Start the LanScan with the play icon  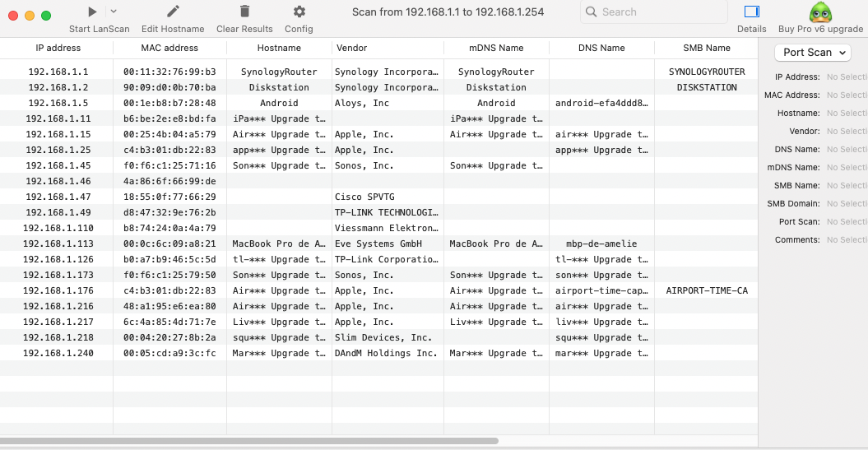(x=92, y=12)
